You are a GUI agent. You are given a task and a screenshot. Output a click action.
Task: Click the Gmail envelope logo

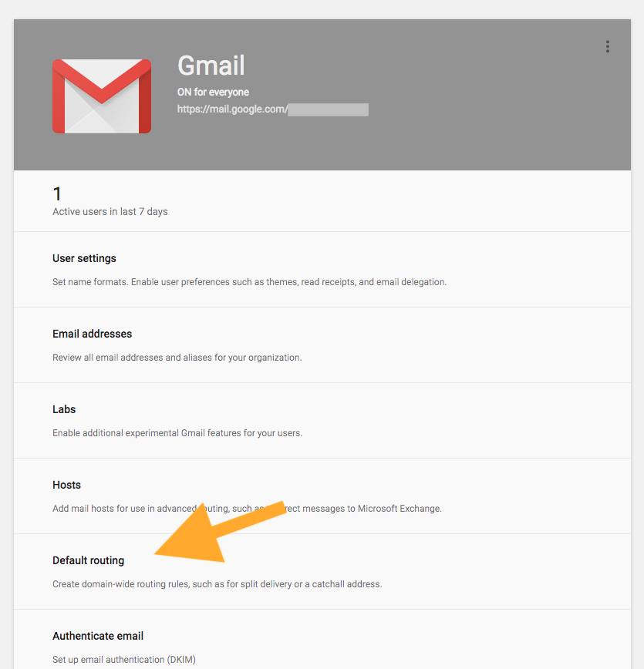pos(102,96)
